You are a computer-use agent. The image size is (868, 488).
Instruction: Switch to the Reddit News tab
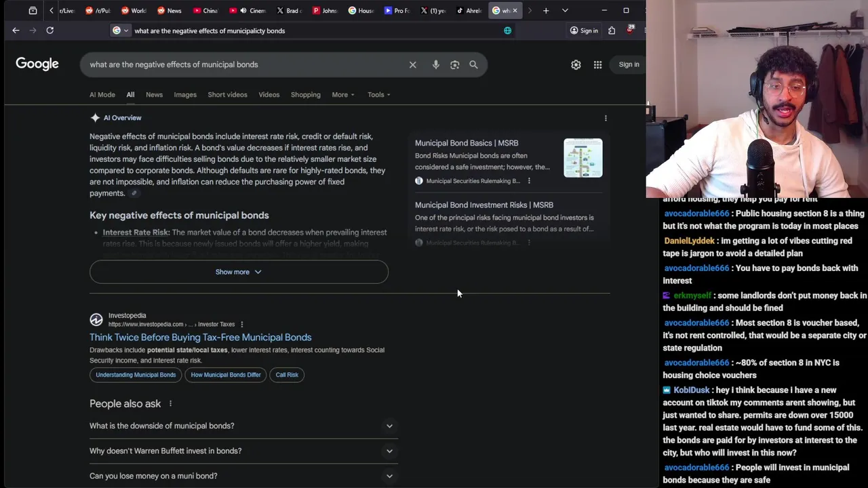[170, 10]
